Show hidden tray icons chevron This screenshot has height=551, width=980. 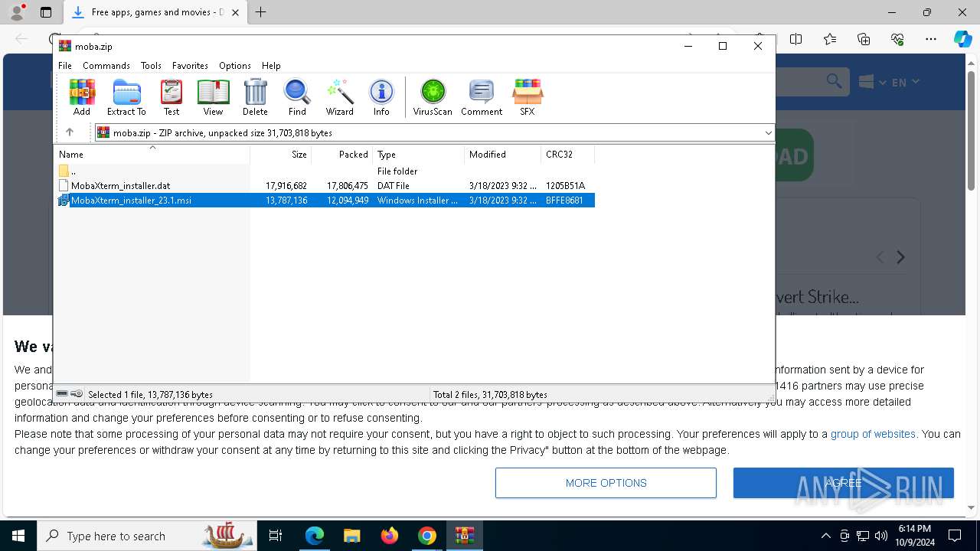click(825, 536)
